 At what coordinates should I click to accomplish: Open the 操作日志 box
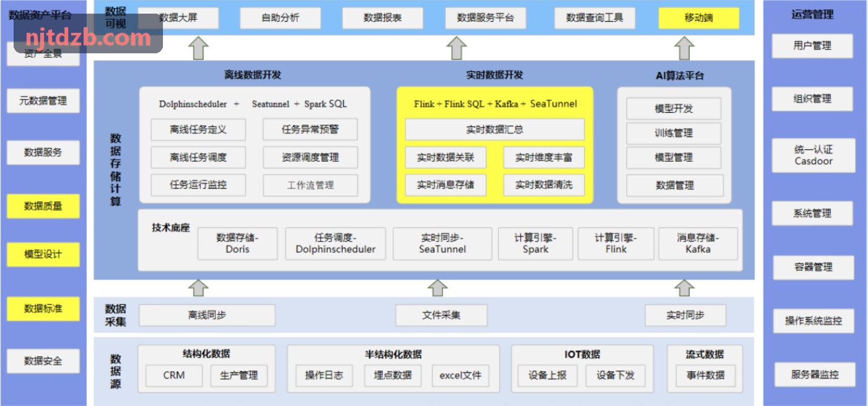[324, 375]
